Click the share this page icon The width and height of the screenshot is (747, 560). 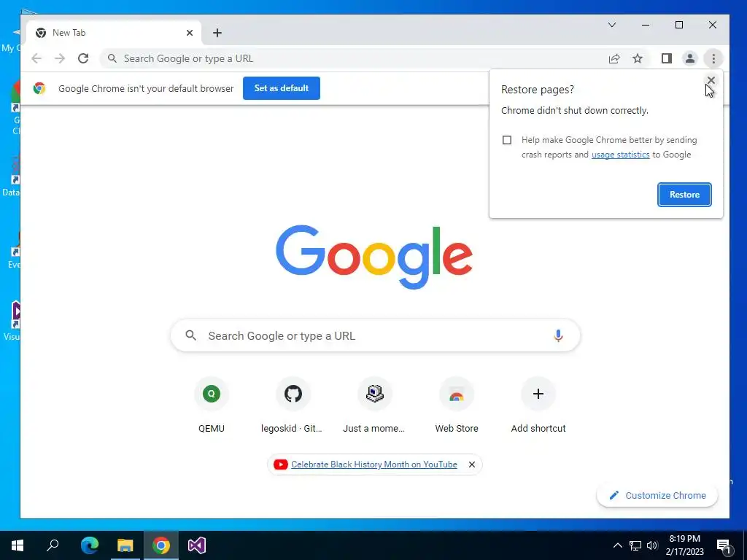tap(614, 58)
